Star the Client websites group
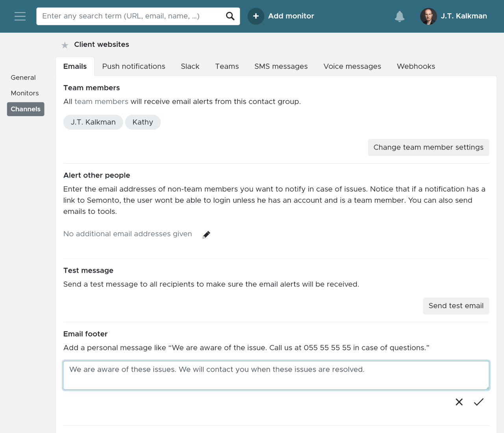This screenshot has height=433, width=504. point(65,45)
